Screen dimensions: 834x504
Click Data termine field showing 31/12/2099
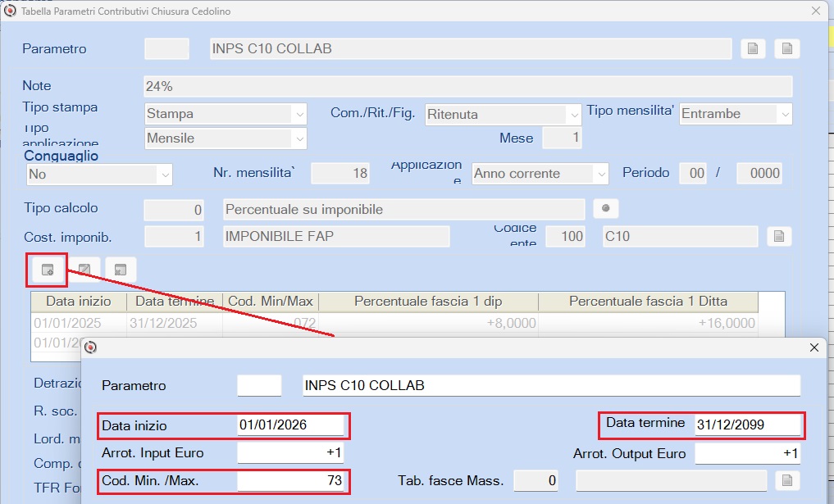pos(747,425)
